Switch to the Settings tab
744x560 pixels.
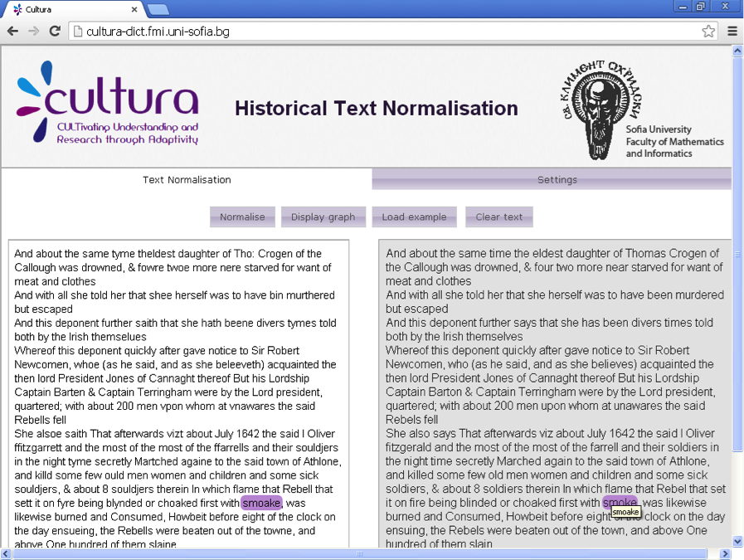557,179
